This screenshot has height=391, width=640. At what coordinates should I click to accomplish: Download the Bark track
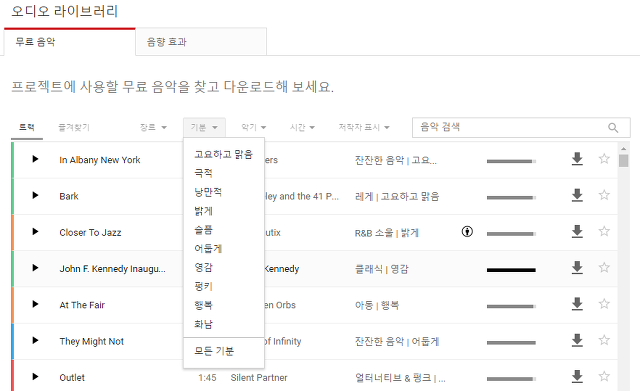pos(577,195)
